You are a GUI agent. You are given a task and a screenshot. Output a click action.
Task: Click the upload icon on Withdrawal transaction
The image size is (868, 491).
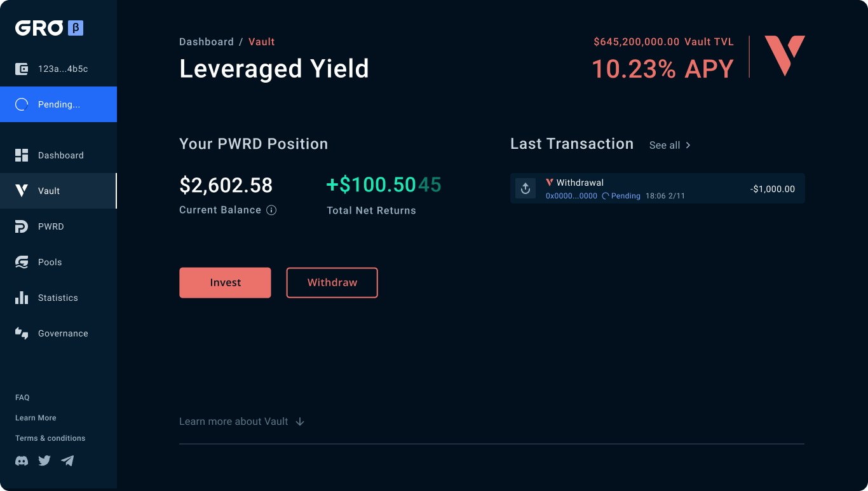[x=526, y=188]
